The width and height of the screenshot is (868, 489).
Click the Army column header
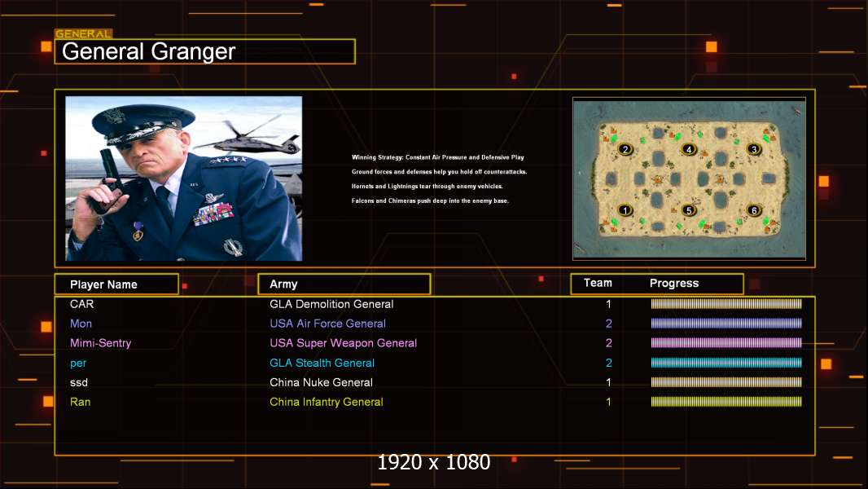[344, 284]
